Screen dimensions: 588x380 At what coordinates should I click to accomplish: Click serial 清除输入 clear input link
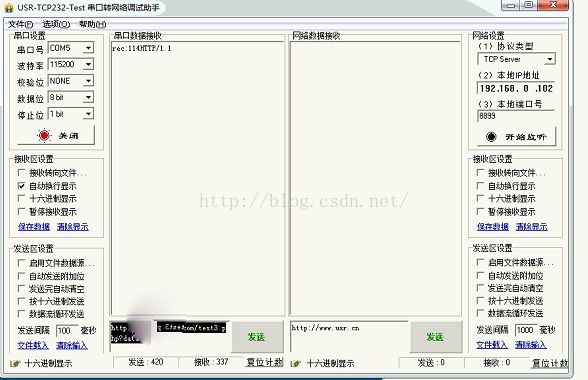72,345
